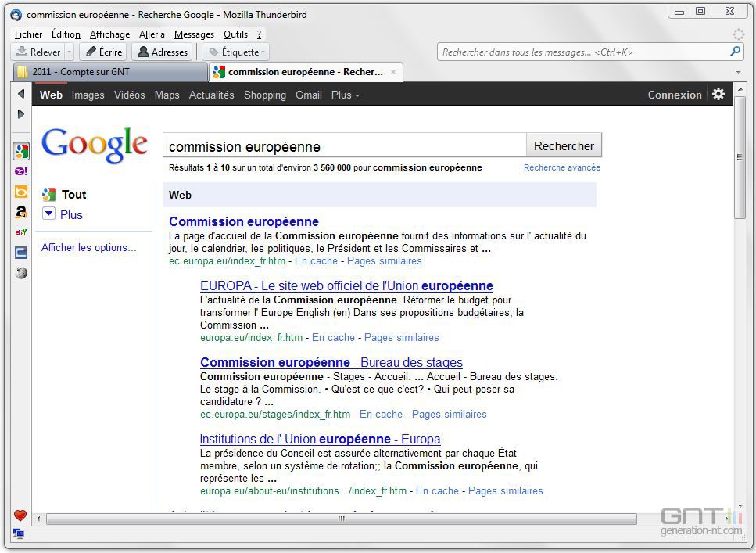This screenshot has width=756, height=553.
Task: Click Connexion to sign in
Action: (675, 95)
